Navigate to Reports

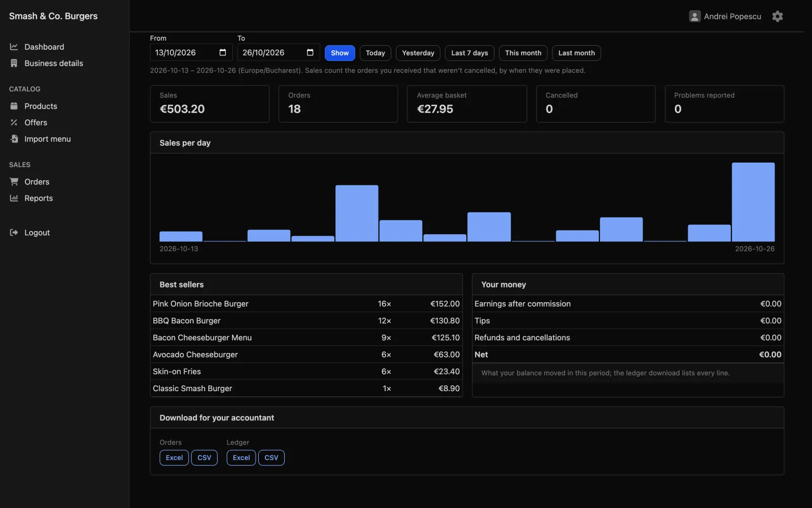coord(39,198)
